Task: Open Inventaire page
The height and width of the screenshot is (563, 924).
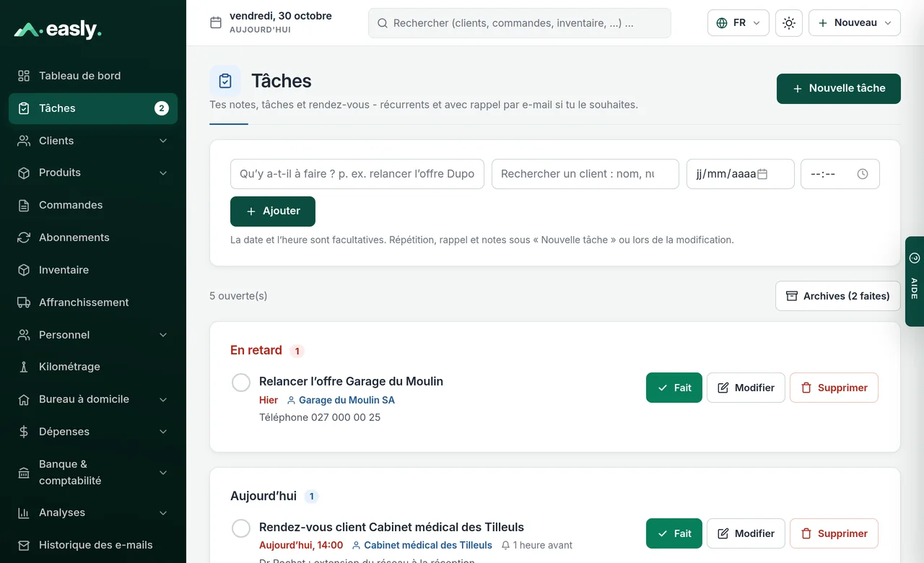Action: point(93,270)
